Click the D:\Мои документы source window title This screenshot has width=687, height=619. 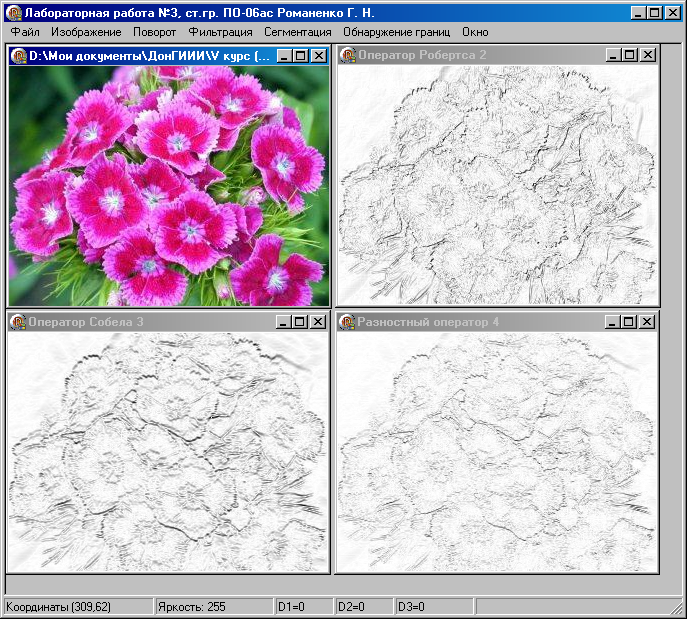149,56
